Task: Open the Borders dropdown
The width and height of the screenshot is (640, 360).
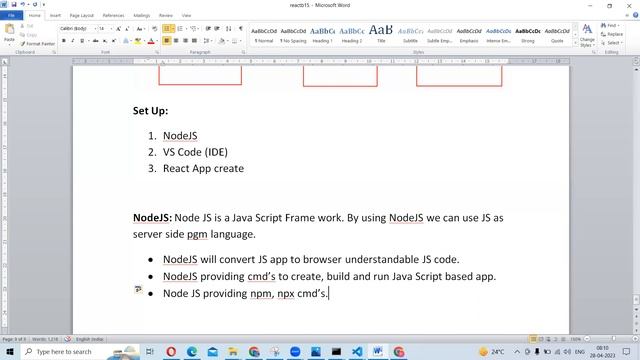Action: (x=240, y=41)
